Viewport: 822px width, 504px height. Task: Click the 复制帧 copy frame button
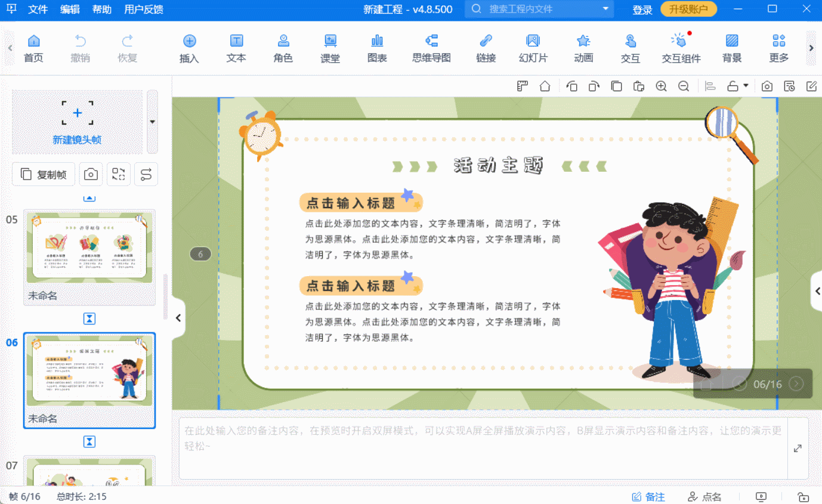[44, 174]
